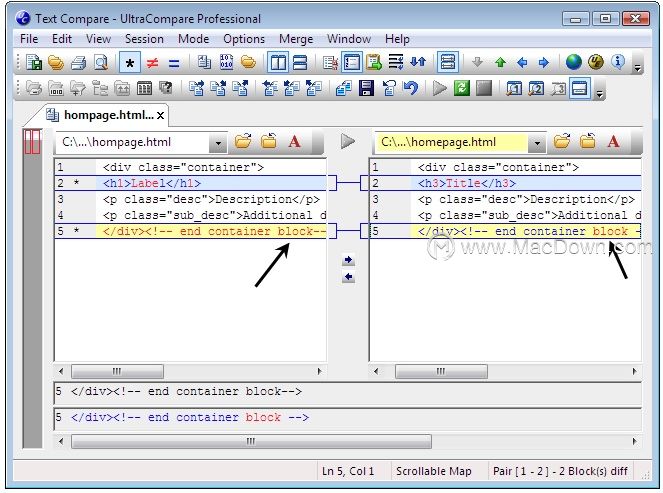Screen dimensions: 663x493
Task: Toggle line numbers display icon
Action: point(352,63)
